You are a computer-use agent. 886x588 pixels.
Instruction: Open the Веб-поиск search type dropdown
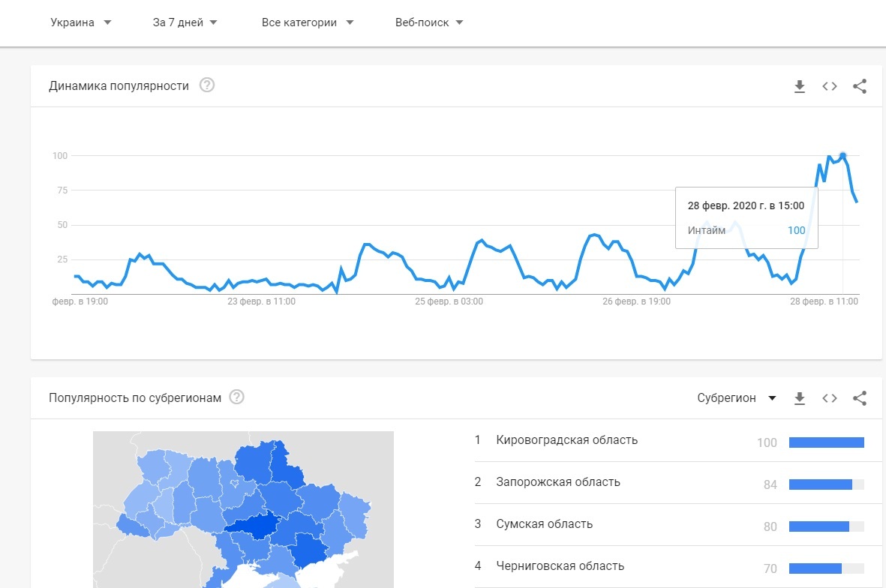click(x=428, y=22)
